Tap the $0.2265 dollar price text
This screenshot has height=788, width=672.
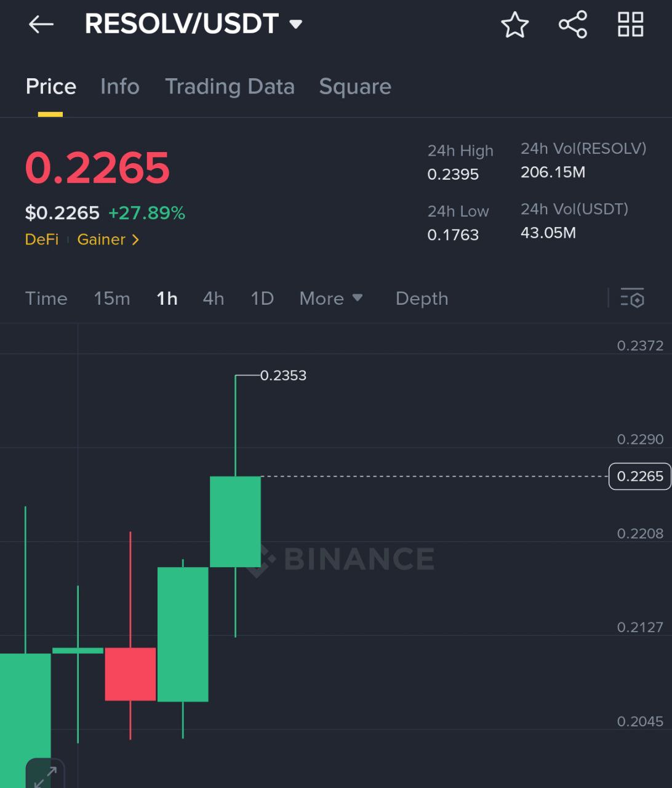[62, 213]
